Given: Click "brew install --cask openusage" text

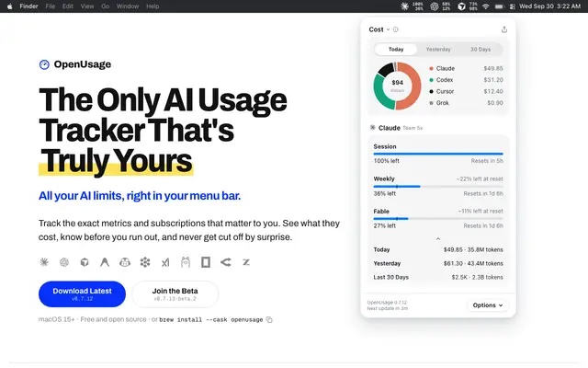Looking at the screenshot, I should [x=211, y=319].
